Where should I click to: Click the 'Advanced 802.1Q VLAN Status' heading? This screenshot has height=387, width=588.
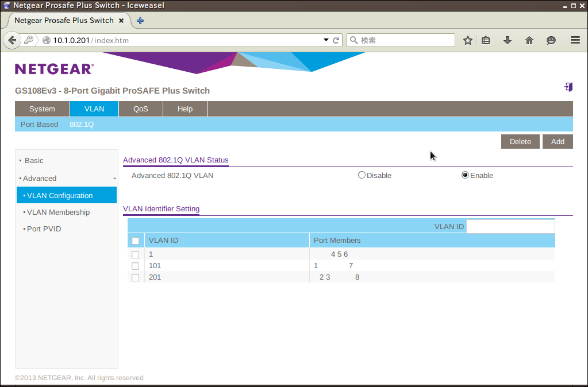pyautogui.click(x=175, y=160)
